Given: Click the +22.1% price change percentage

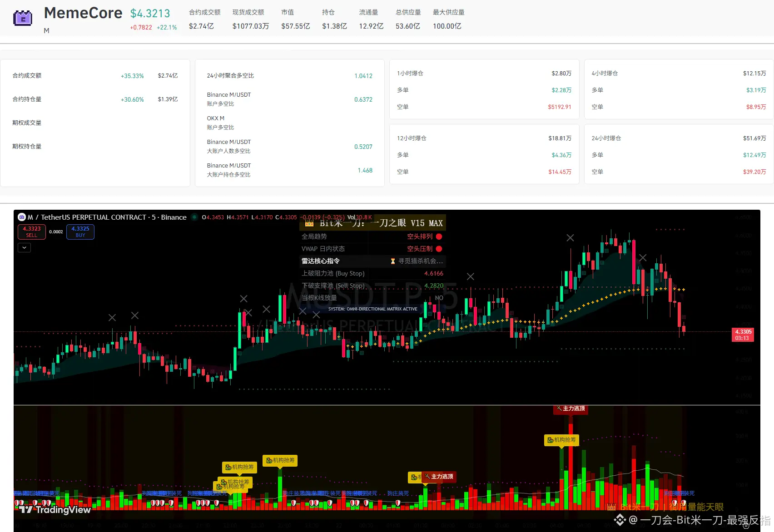Looking at the screenshot, I should coord(167,27).
